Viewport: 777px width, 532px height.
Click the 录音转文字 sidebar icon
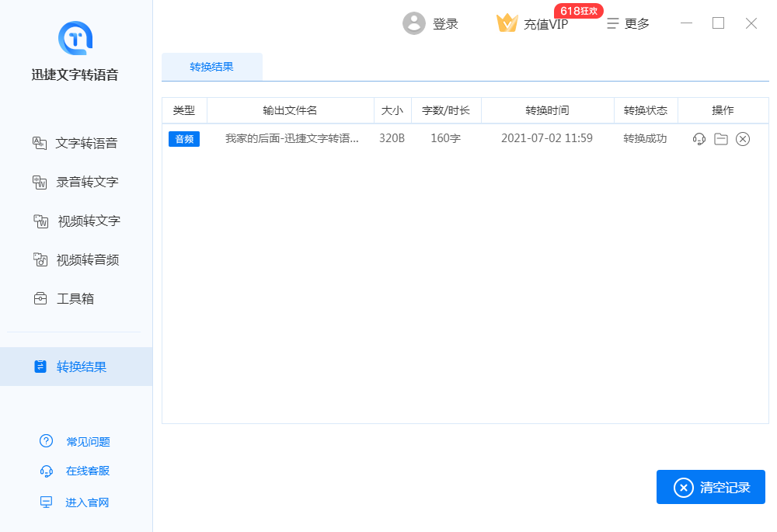coord(40,183)
